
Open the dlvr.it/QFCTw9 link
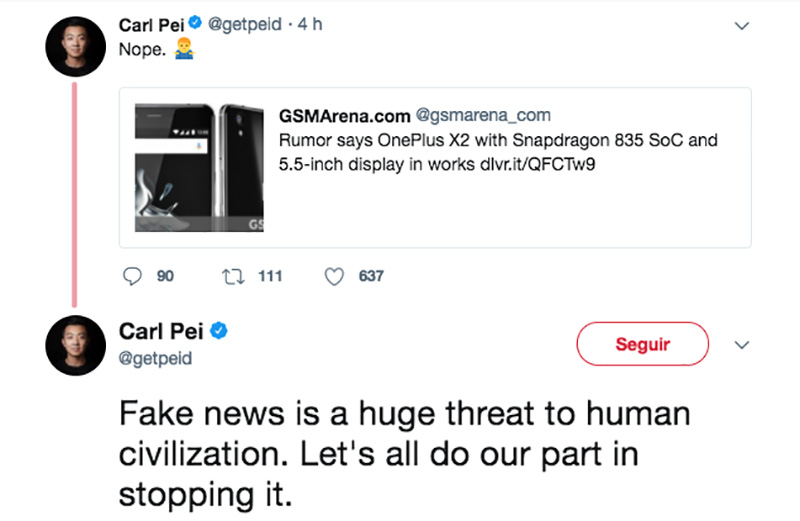click(x=537, y=164)
